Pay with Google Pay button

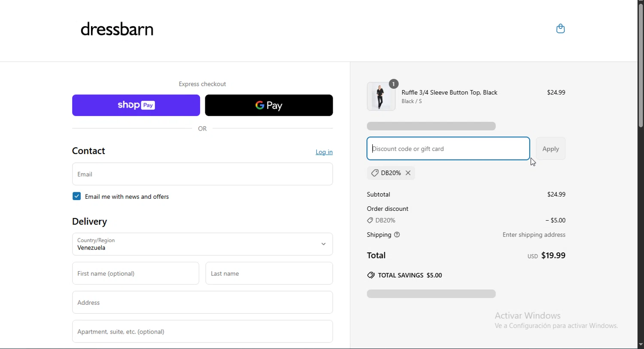pyautogui.click(x=269, y=105)
